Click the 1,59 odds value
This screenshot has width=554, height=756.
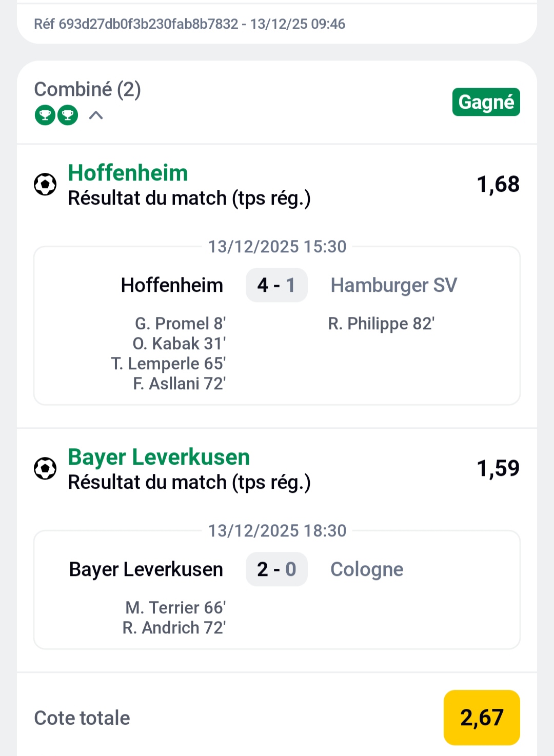coord(498,468)
